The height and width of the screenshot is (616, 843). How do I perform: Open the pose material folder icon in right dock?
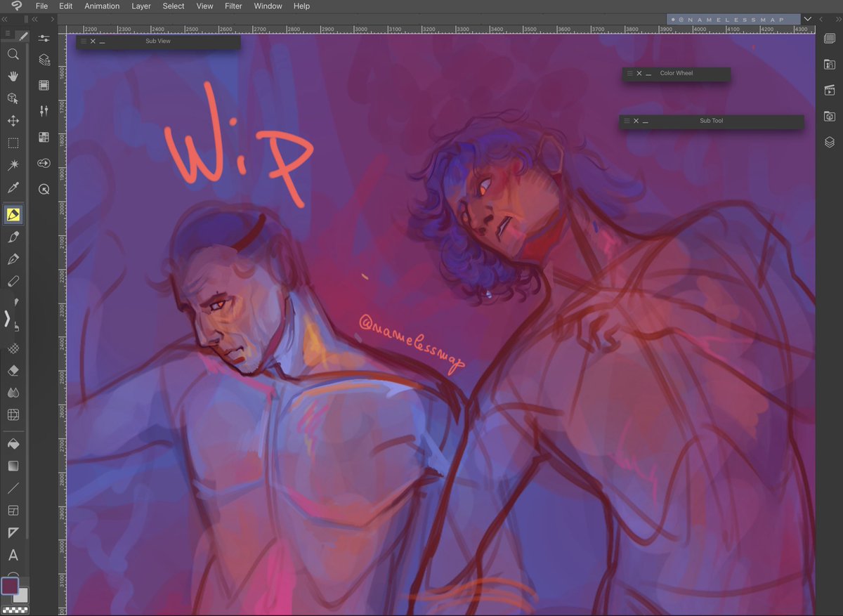click(829, 64)
